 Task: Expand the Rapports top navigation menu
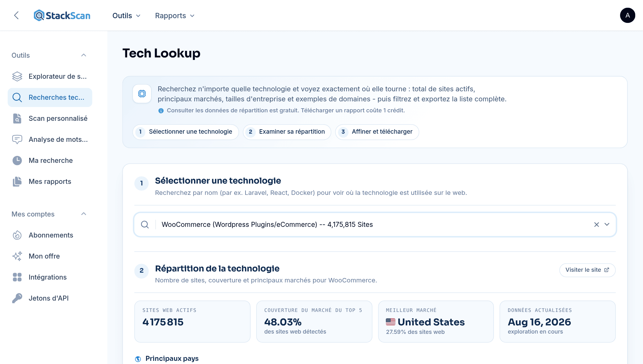click(x=175, y=16)
